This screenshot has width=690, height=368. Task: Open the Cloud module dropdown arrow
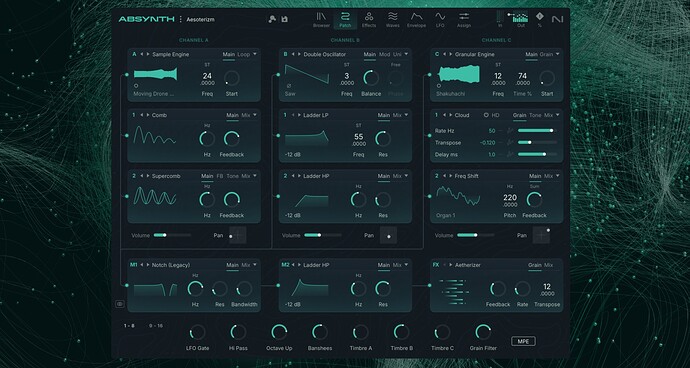point(558,115)
